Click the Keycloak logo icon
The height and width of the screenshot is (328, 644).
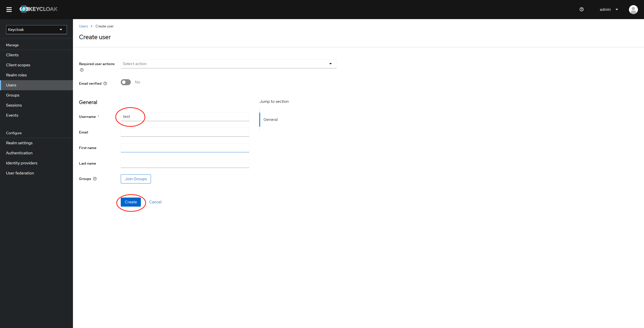23,9
